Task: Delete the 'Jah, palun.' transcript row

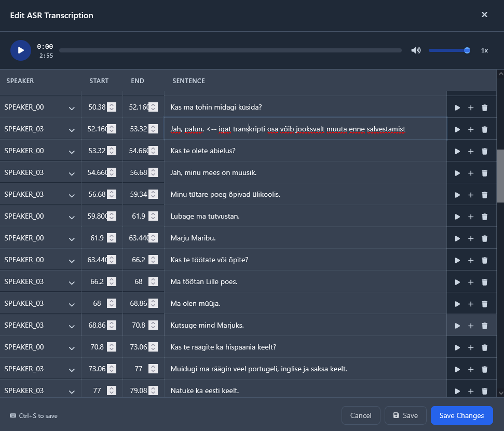Action: pos(484,129)
